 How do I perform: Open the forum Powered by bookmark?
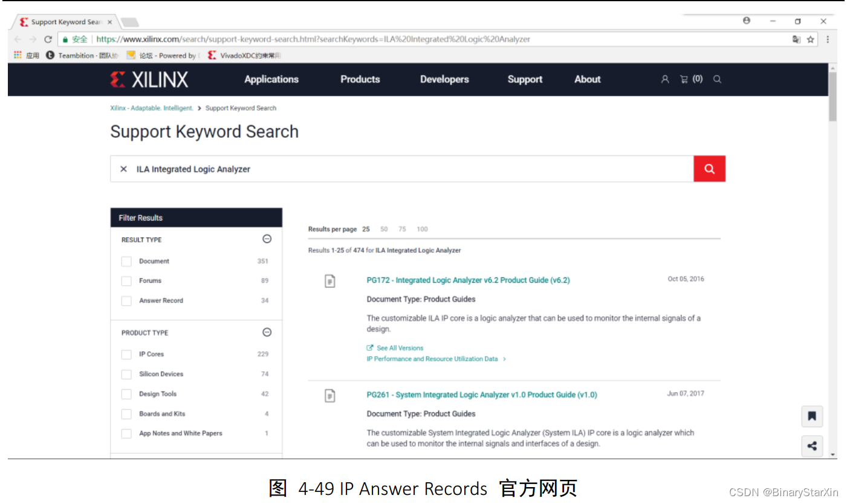pos(162,56)
